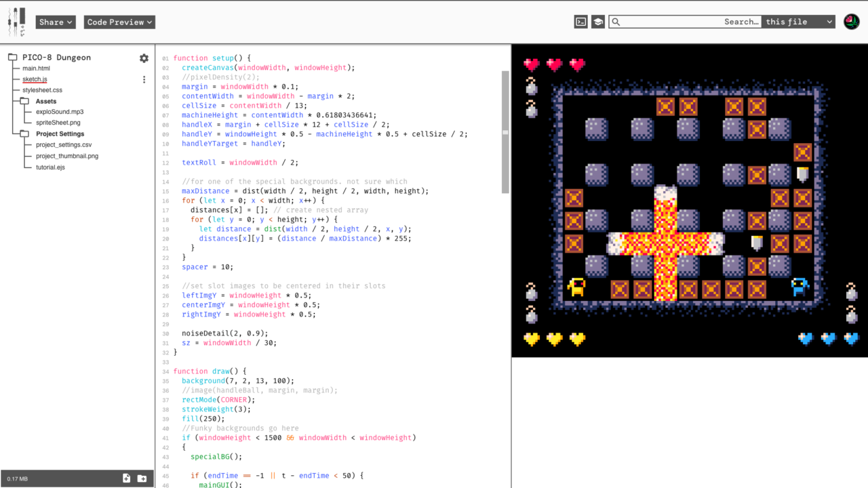The image size is (868, 488).
Task: Open exploSound.mp3 asset
Action: (x=60, y=112)
